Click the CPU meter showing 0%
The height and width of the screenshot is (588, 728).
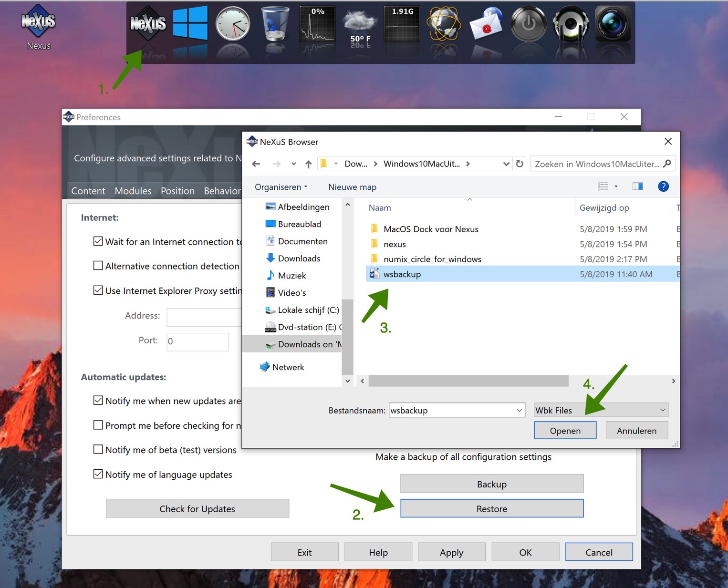coord(317,24)
